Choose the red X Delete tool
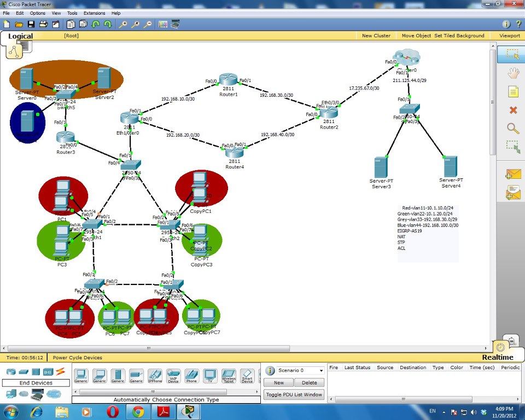The width and height of the screenshot is (525, 420). (513, 110)
